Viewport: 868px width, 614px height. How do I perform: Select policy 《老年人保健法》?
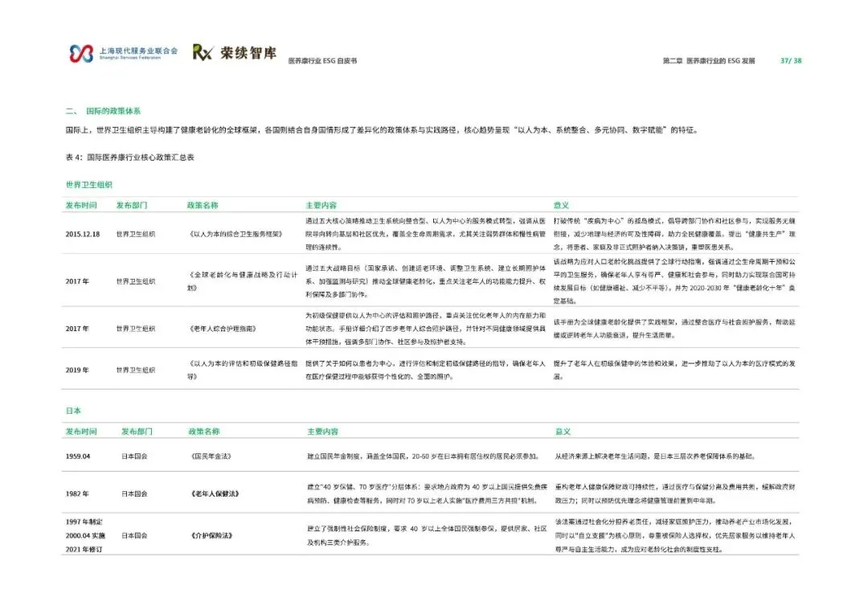[x=215, y=494]
